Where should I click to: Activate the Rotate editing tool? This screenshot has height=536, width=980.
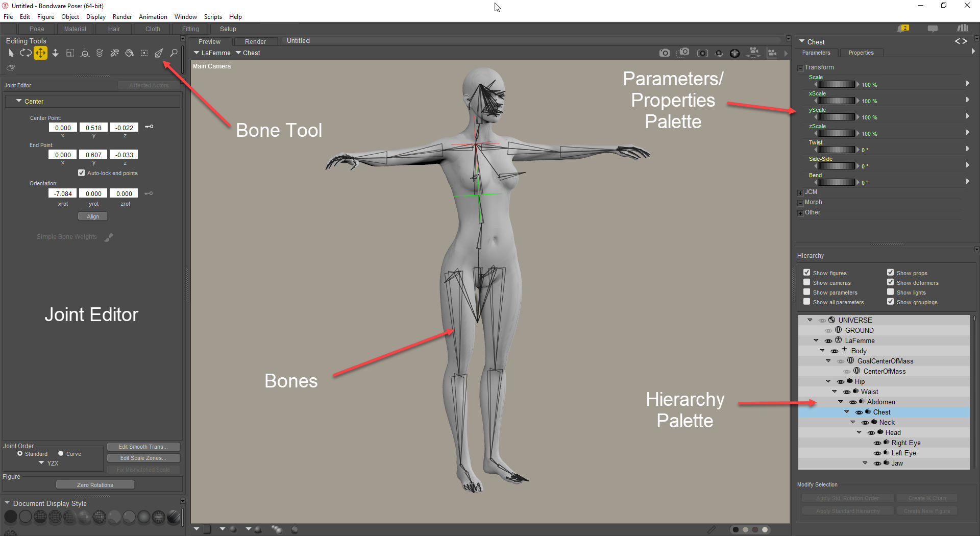click(26, 53)
